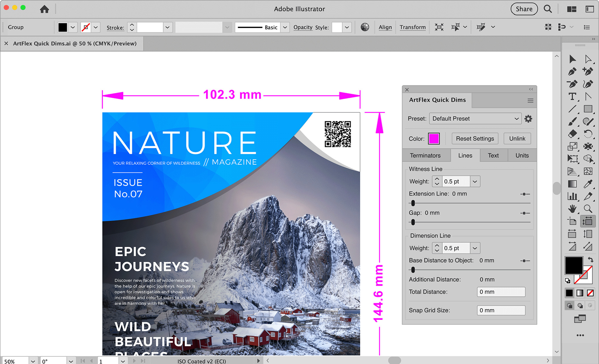The width and height of the screenshot is (599, 364).
Task: Set fill to None in toolbar
Action: (x=590, y=293)
